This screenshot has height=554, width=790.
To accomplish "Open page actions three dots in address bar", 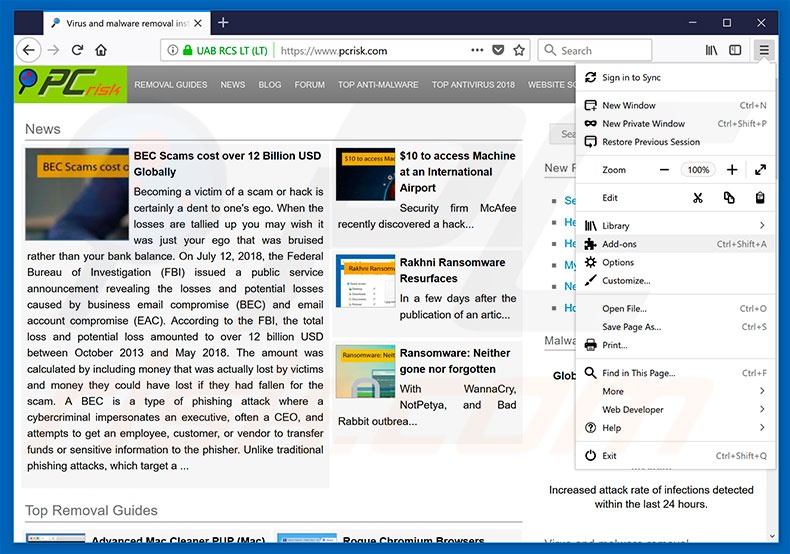I will click(477, 50).
